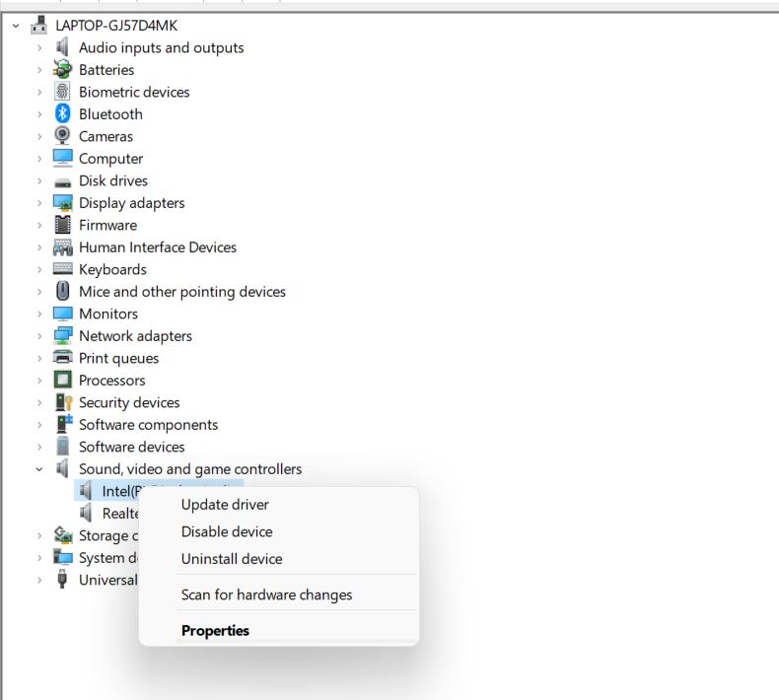779x700 pixels.
Task: Select Disable device in context menu
Action: (227, 531)
